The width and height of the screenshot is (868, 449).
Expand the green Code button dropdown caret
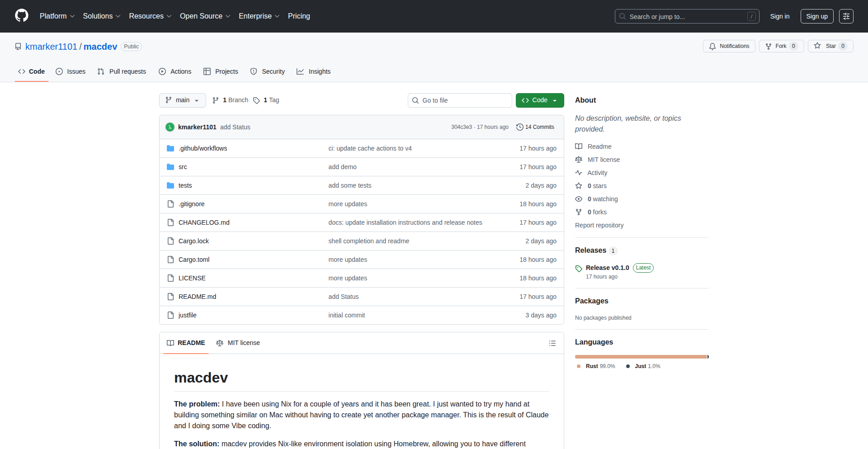tap(554, 100)
